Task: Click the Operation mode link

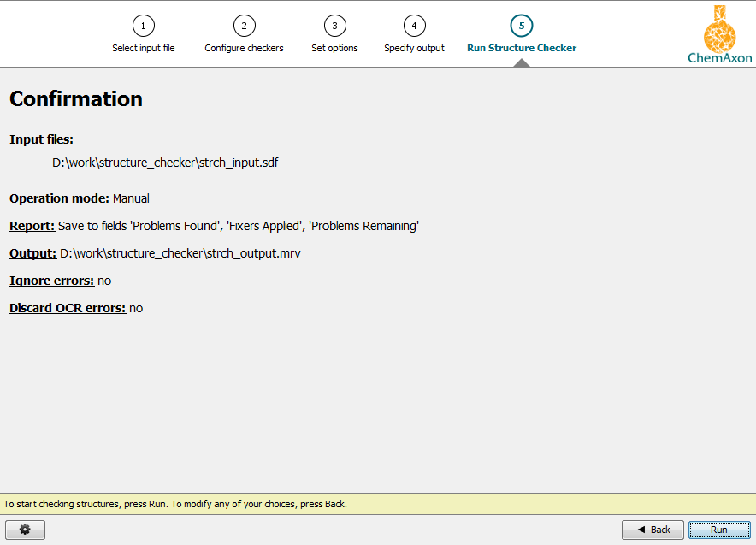Action: [x=59, y=198]
